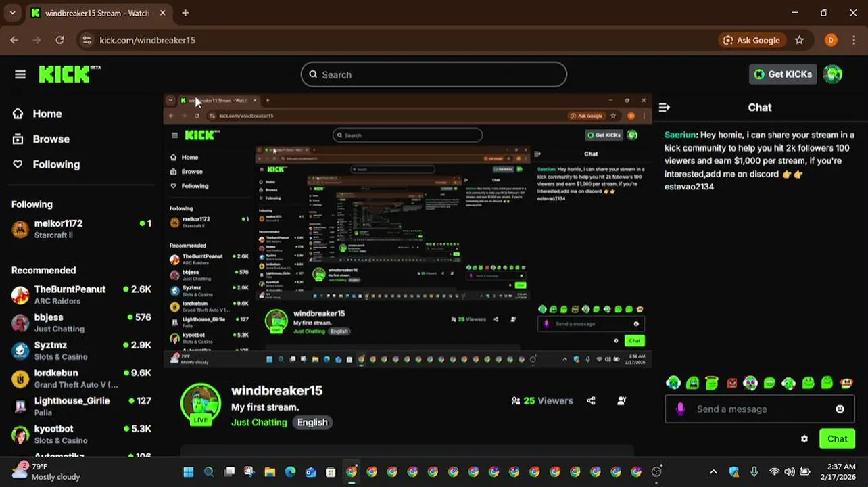Screen dimensions: 868x487
Task: Open a new browser tab
Action: (x=185, y=13)
